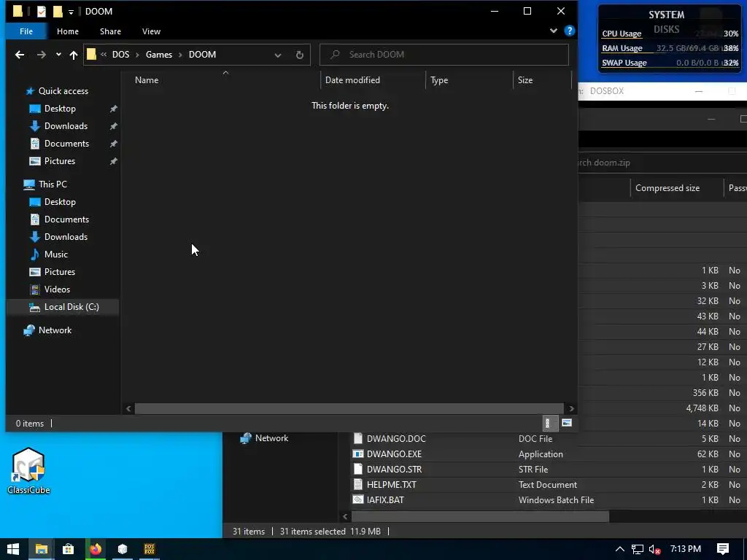
Task: Select DWANGO.EXE in the zip window
Action: tap(394, 454)
